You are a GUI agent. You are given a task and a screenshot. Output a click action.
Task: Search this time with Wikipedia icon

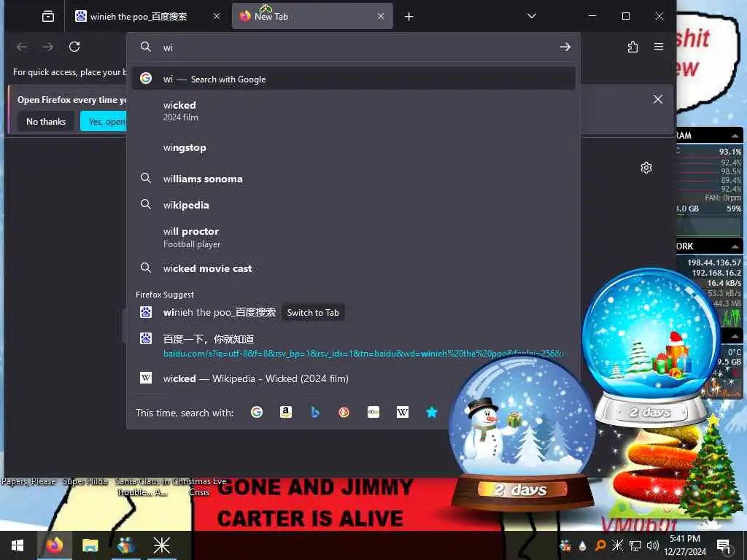click(403, 412)
